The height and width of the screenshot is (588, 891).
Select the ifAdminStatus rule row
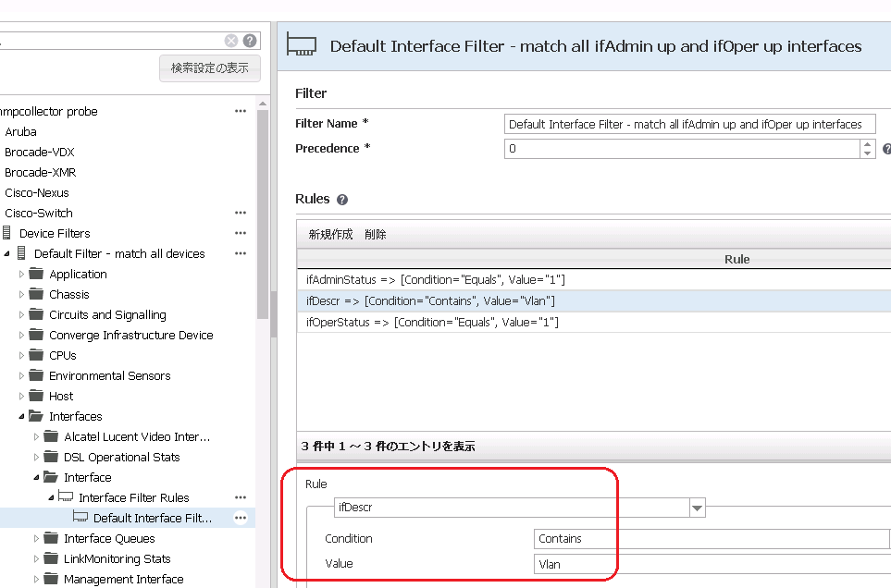tap(435, 279)
